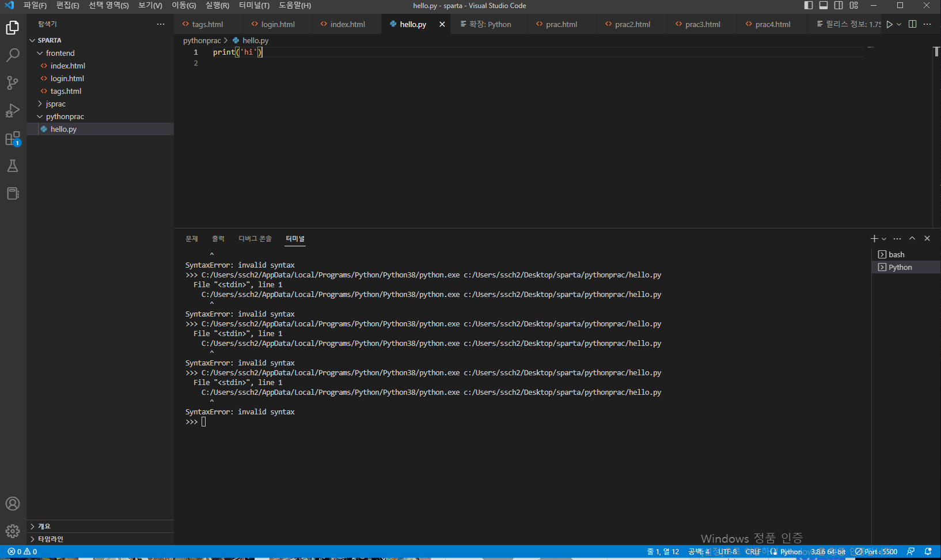Open the 실행(R) menu
Screen dimensions: 941x560
(x=217, y=5)
